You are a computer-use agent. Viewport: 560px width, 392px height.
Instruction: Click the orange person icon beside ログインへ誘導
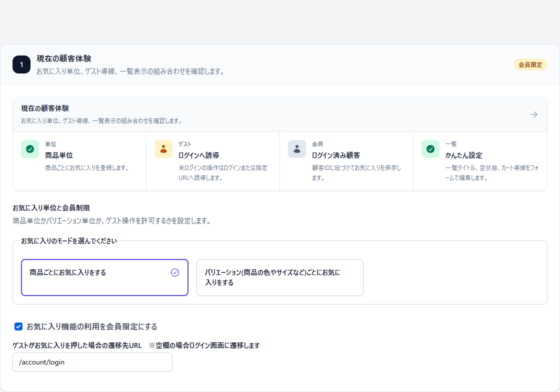coord(163,149)
